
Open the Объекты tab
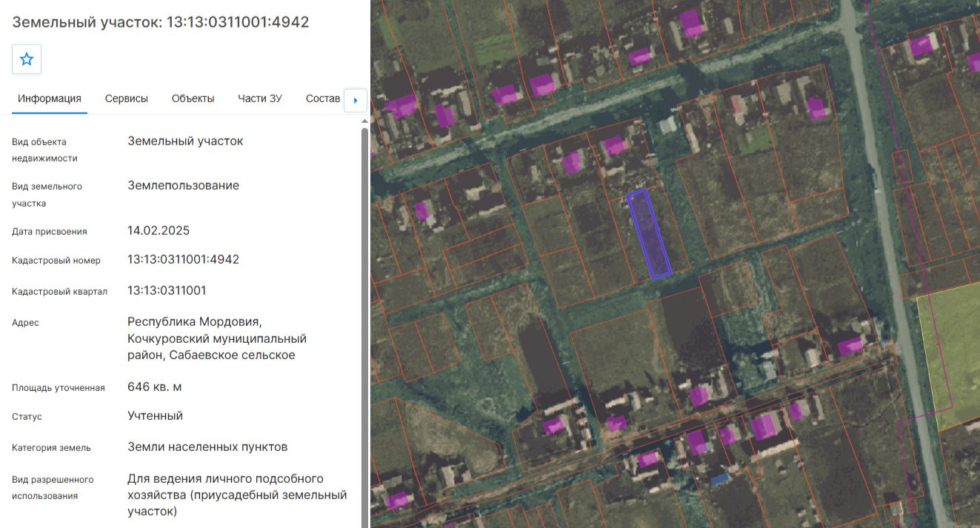tap(193, 98)
